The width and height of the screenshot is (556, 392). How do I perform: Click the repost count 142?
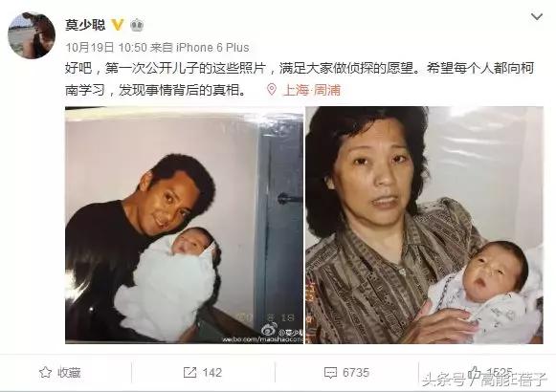pos(212,373)
